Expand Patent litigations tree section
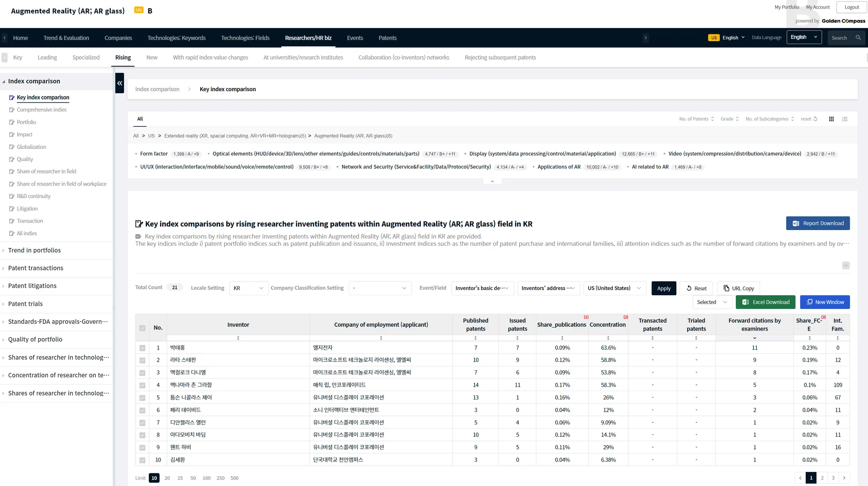The width and height of the screenshot is (868, 486). [32, 286]
